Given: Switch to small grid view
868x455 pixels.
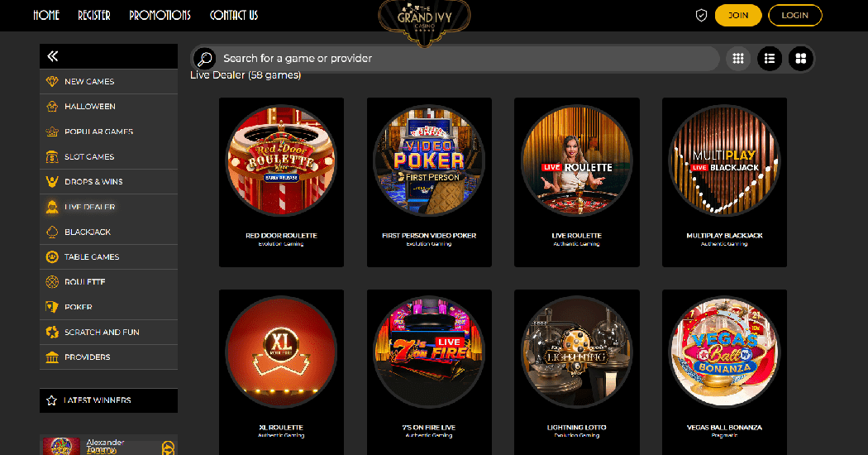Looking at the screenshot, I should pos(738,58).
